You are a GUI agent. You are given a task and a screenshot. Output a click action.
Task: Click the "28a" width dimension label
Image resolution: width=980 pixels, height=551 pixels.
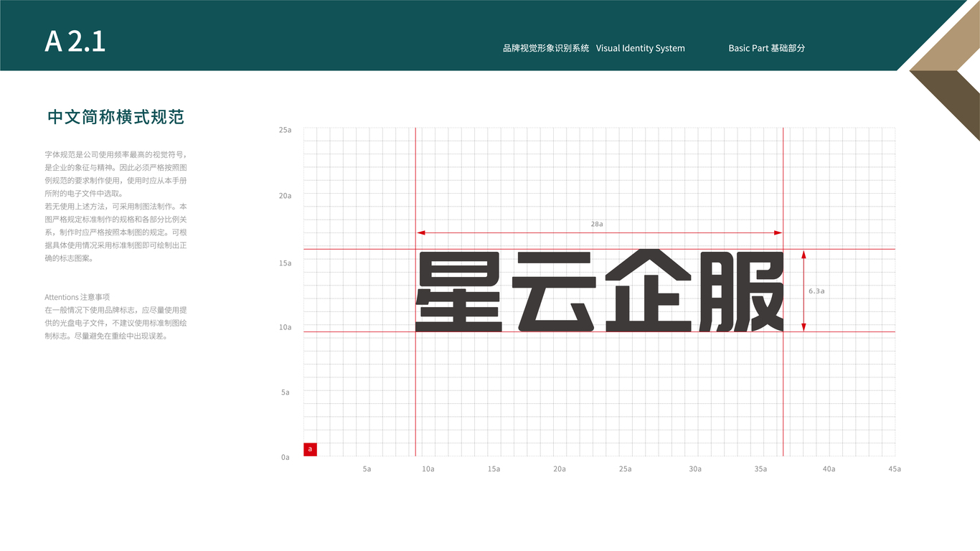pyautogui.click(x=597, y=224)
